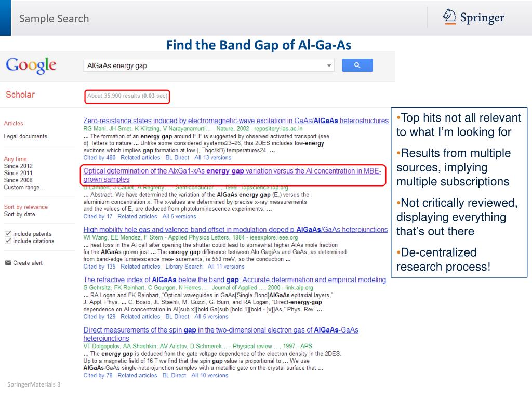Click Related articles next to Cited by 17
Screen dimensions: 532x399
point(137,217)
